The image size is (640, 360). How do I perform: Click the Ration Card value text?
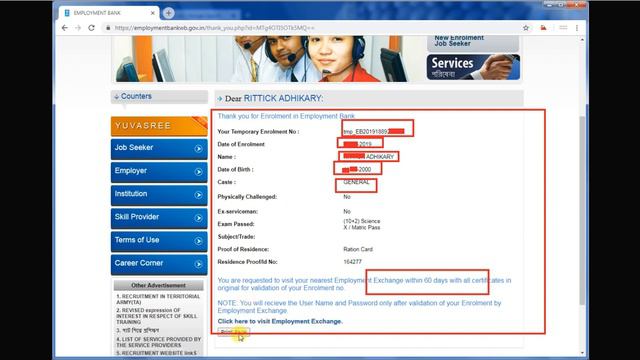358,249
